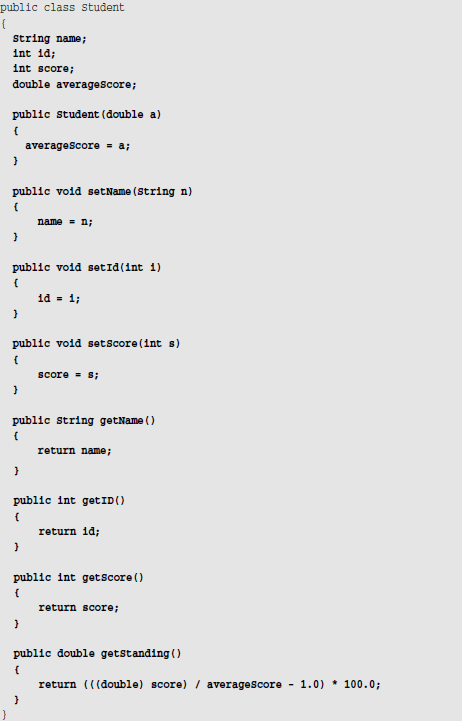Click the 'score = s;' statement

pyautogui.click(x=68, y=375)
